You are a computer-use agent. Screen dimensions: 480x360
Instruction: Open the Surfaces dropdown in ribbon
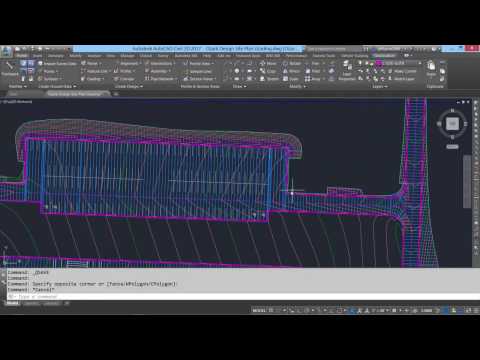pyautogui.click(x=50, y=79)
